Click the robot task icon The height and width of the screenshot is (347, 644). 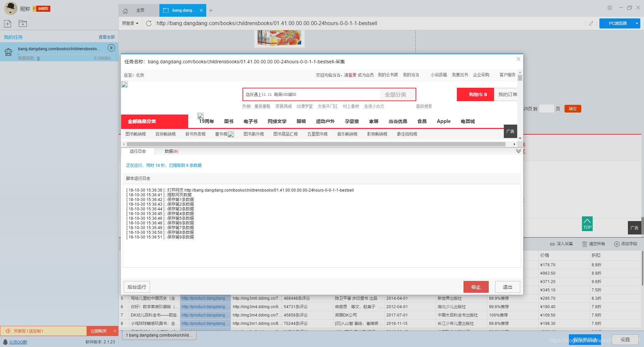[x=8, y=52]
